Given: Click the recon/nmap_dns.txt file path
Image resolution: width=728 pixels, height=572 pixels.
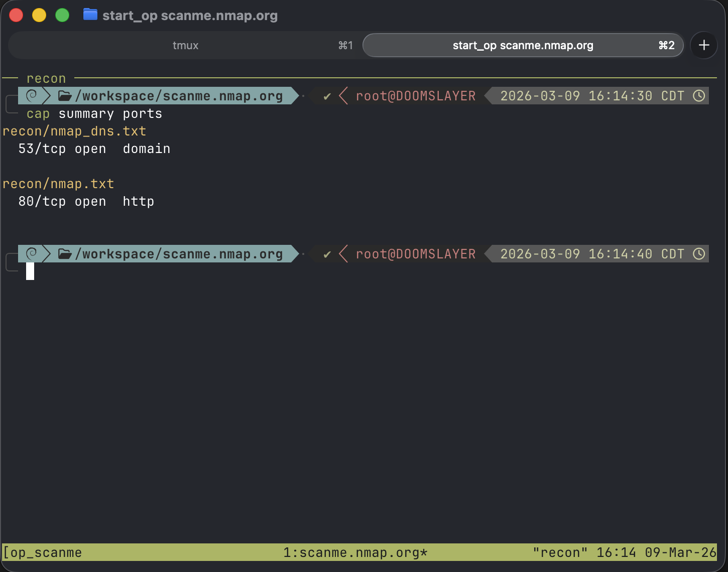Looking at the screenshot, I should tap(74, 131).
